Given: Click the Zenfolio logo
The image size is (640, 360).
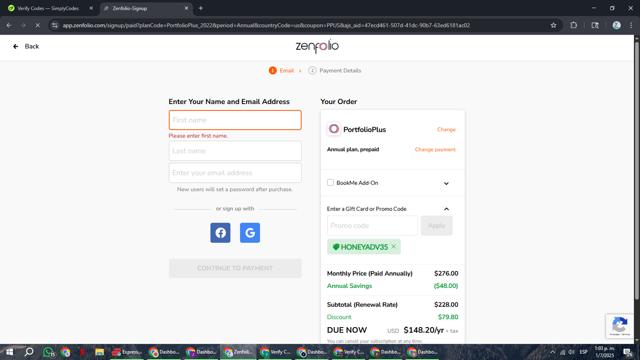Looking at the screenshot, I should 317,47.
